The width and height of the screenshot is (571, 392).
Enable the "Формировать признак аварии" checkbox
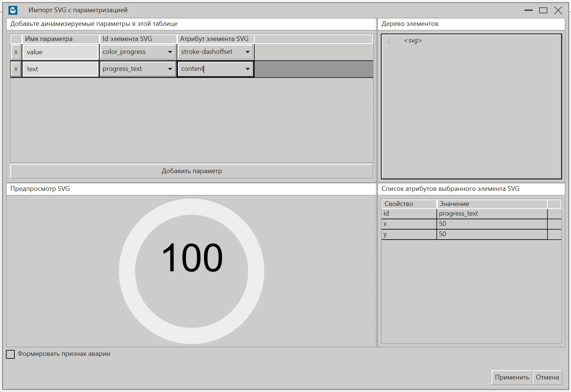[10, 354]
